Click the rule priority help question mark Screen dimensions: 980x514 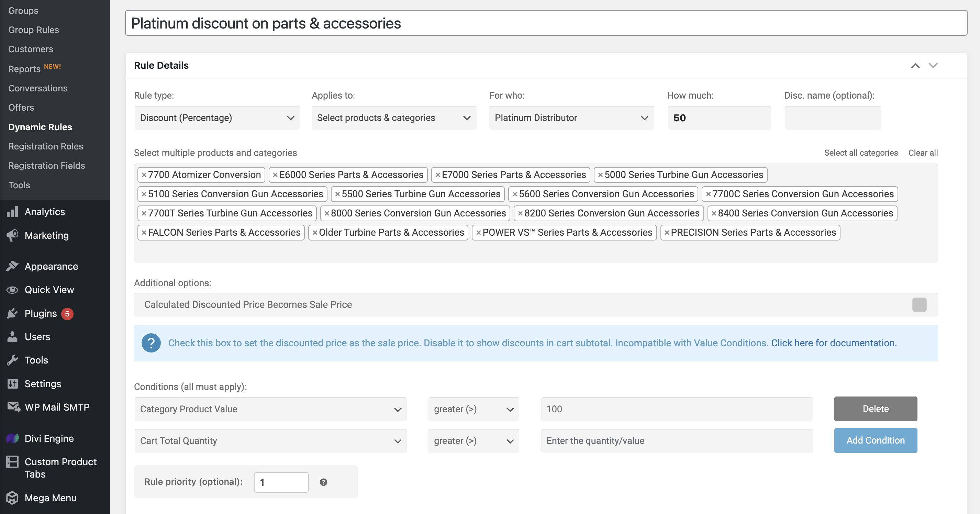pos(323,482)
